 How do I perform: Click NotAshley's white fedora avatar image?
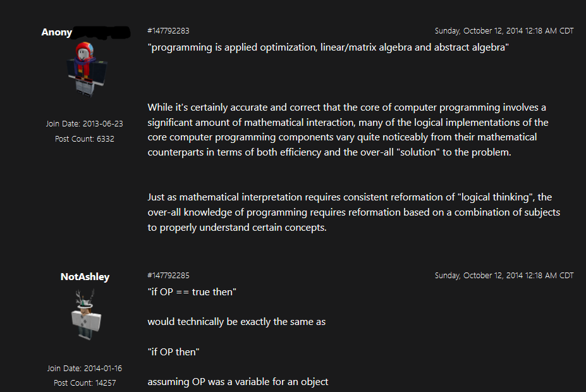point(86,315)
